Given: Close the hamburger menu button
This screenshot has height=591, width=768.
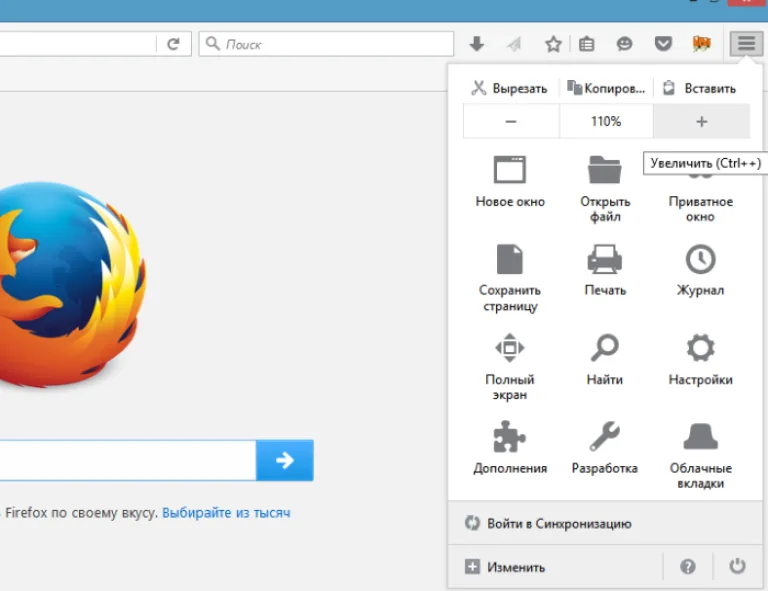Looking at the screenshot, I should click(746, 44).
